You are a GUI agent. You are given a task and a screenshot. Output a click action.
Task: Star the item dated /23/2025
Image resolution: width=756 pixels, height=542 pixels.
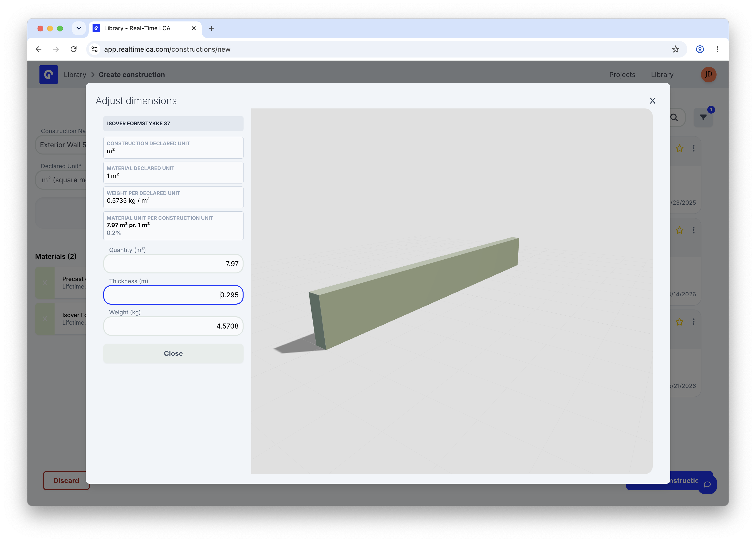[x=679, y=148]
